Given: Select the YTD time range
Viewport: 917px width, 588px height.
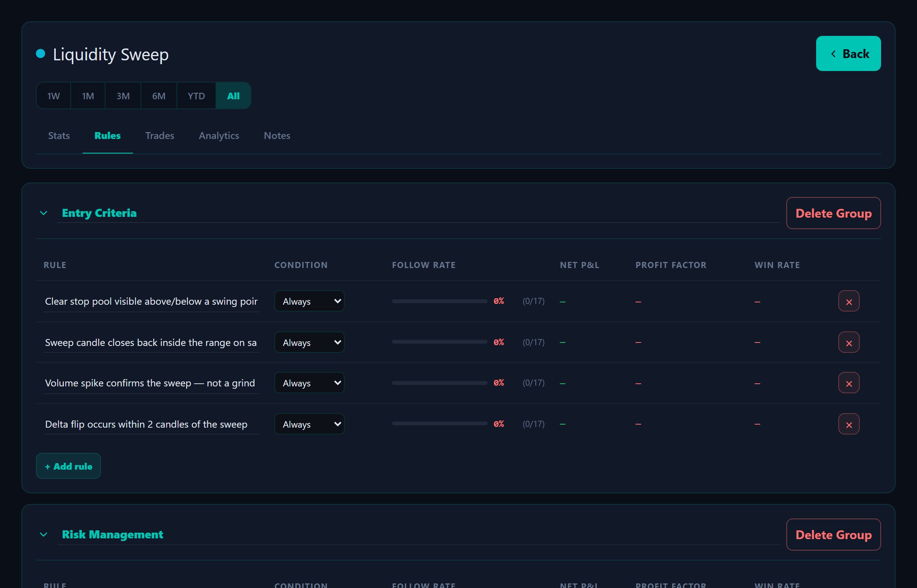Looking at the screenshot, I should tap(196, 96).
